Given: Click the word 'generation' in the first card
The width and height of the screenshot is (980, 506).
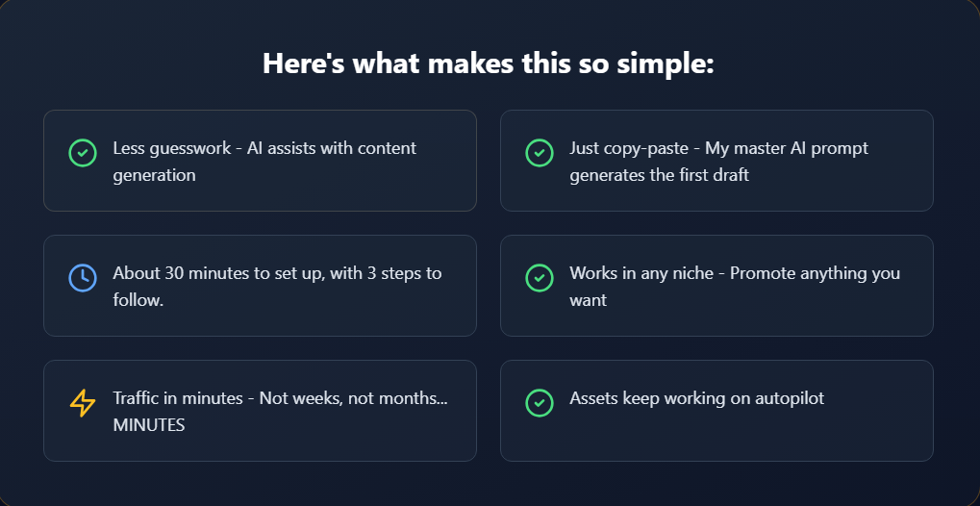Looking at the screenshot, I should (x=154, y=175).
